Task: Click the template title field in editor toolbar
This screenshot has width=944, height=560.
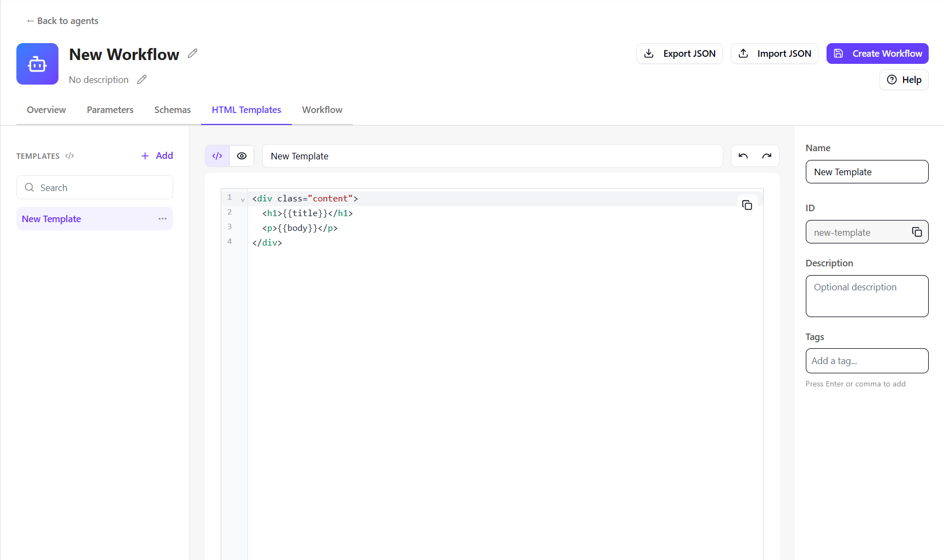Action: (x=493, y=156)
